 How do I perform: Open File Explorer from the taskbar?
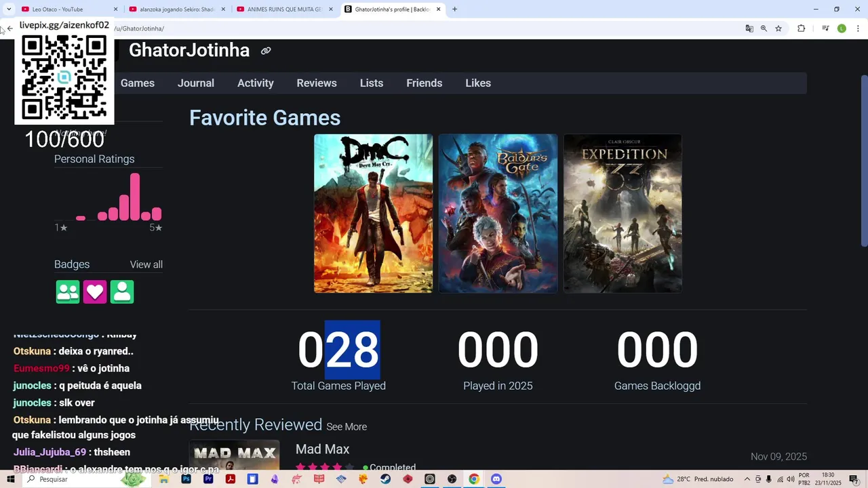click(x=163, y=479)
